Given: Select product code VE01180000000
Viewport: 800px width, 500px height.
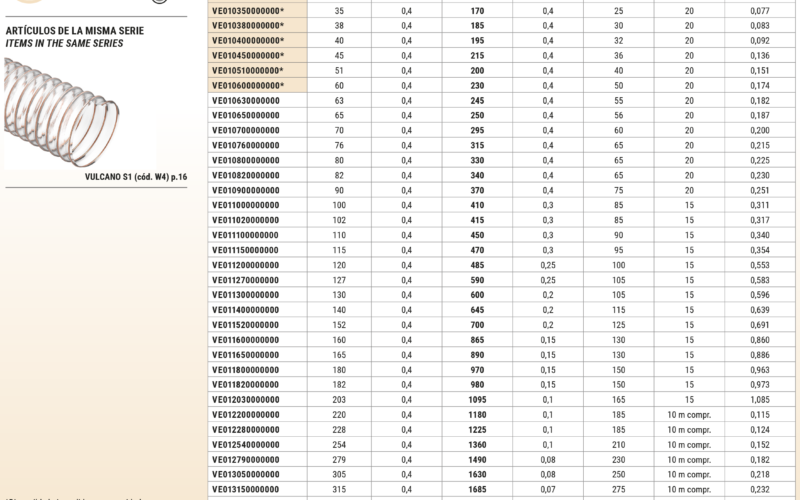Looking at the screenshot, I should pos(245,370).
